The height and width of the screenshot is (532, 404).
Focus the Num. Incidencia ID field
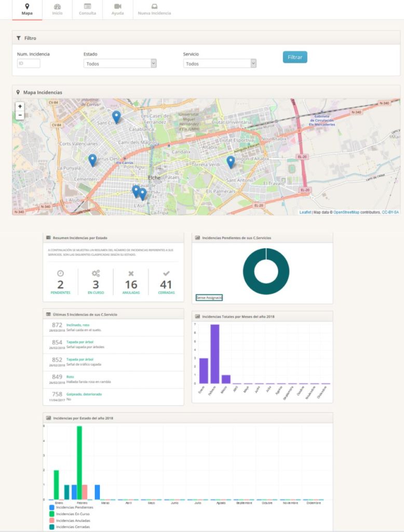pos(29,63)
